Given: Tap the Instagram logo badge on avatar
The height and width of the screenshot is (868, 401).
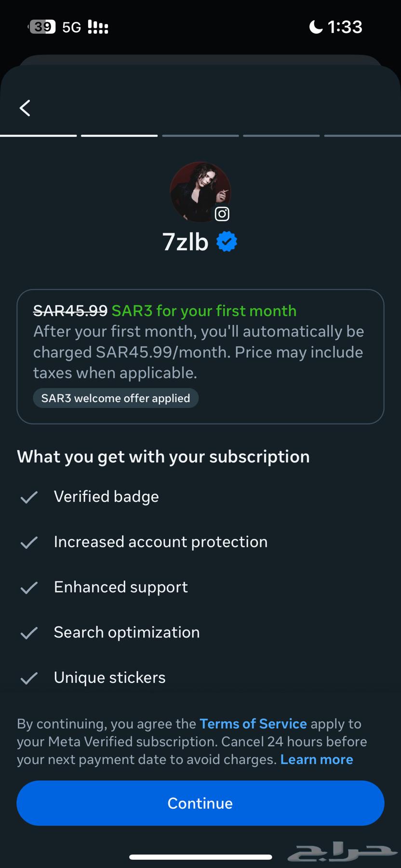Looking at the screenshot, I should coord(222,214).
